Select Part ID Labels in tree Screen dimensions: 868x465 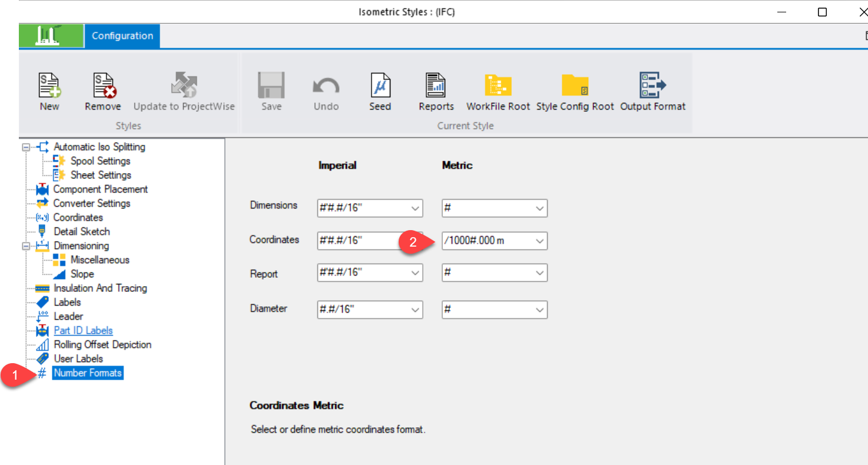[x=83, y=331]
